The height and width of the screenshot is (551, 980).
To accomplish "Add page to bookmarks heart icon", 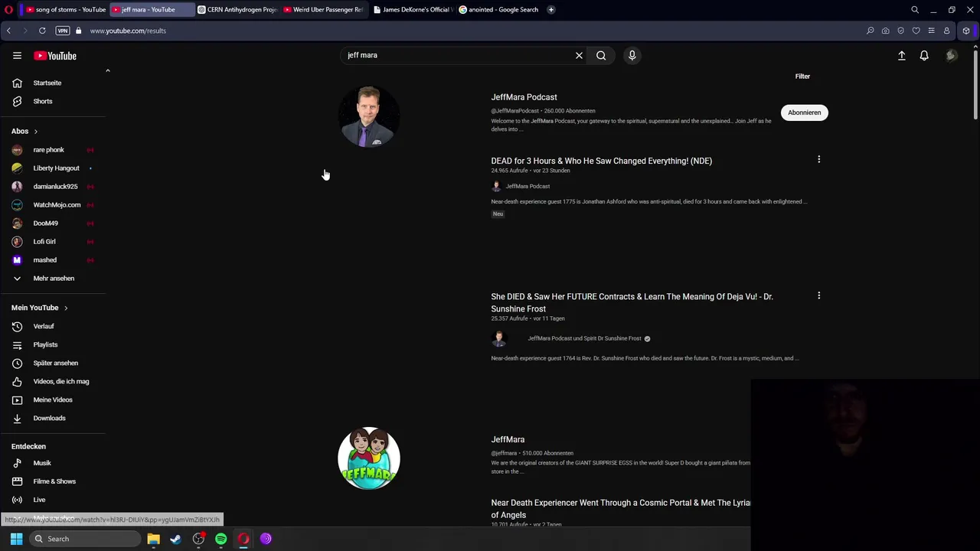I will (x=916, y=31).
